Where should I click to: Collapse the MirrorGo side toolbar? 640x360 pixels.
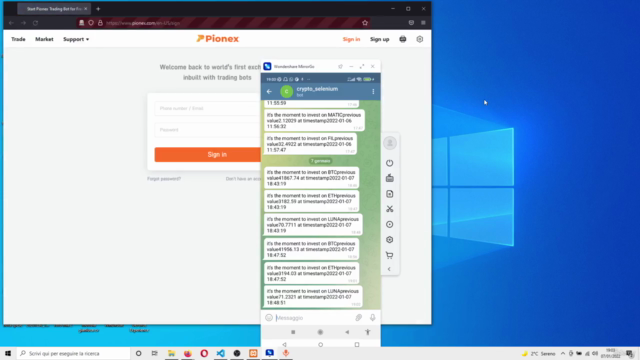[x=389, y=269]
